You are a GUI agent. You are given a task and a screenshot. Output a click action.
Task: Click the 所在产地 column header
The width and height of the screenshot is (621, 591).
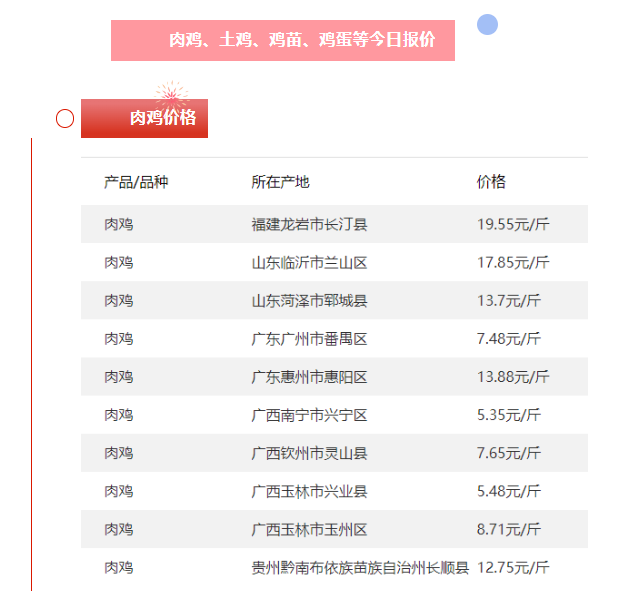click(x=280, y=182)
